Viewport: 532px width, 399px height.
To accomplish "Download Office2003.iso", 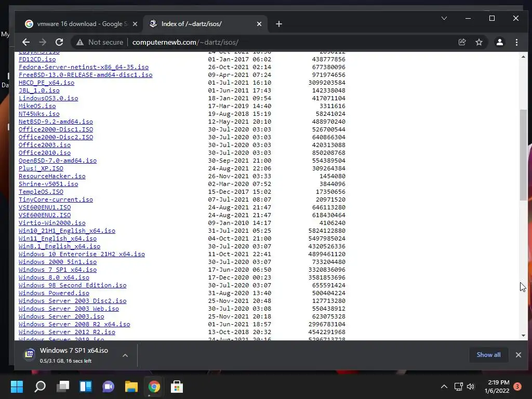I will click(x=45, y=145).
